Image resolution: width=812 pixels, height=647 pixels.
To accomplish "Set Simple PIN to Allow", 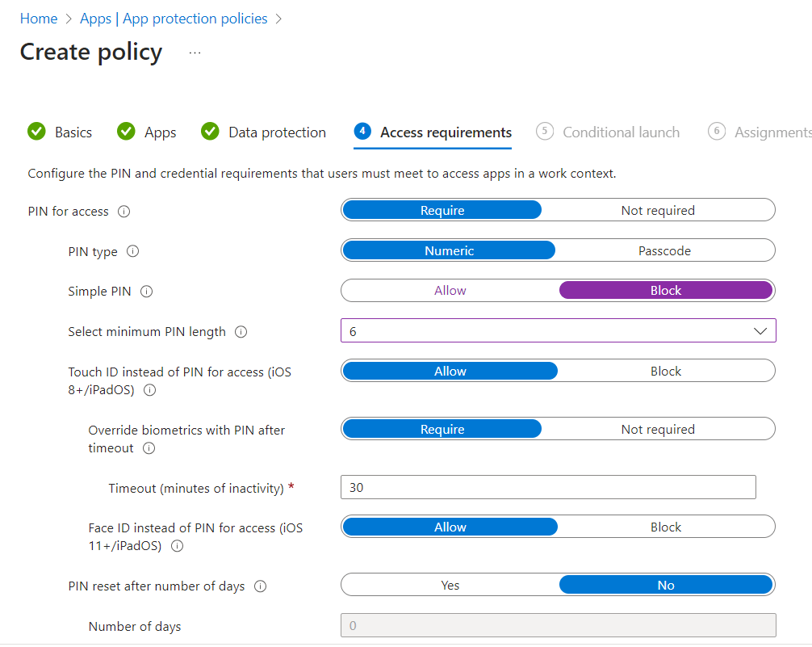I will (450, 291).
